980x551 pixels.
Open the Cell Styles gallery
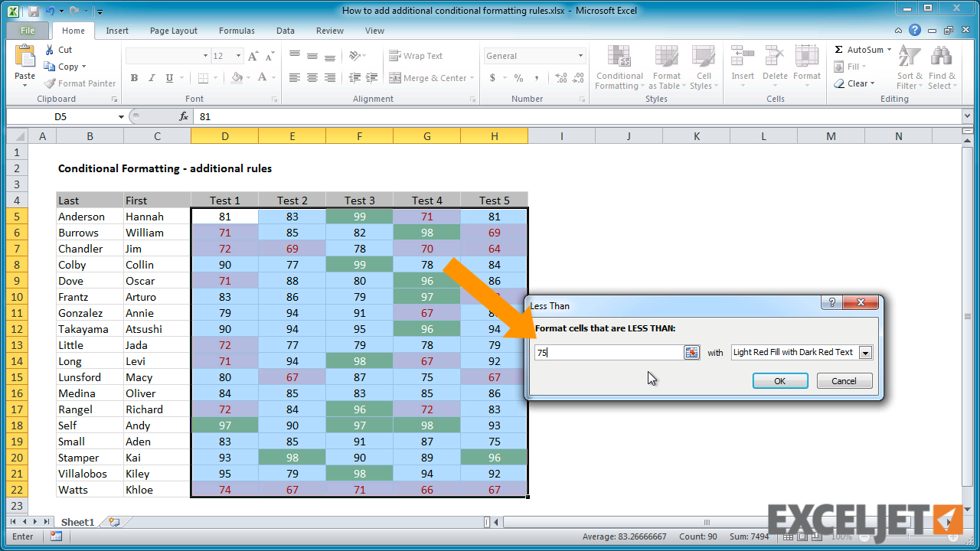[x=704, y=67]
